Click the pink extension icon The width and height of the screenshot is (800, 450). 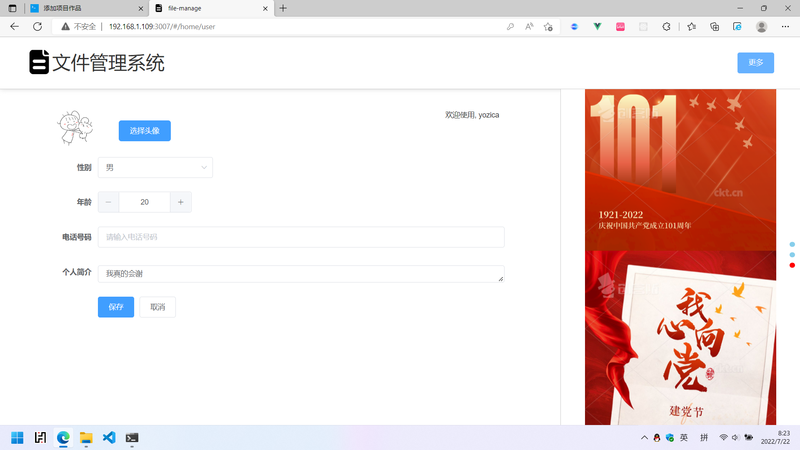click(620, 27)
